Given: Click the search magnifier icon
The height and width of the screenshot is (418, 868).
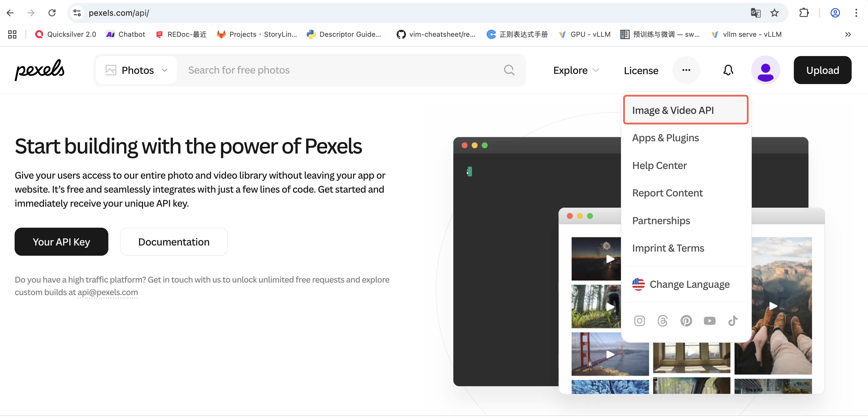Looking at the screenshot, I should 509,70.
